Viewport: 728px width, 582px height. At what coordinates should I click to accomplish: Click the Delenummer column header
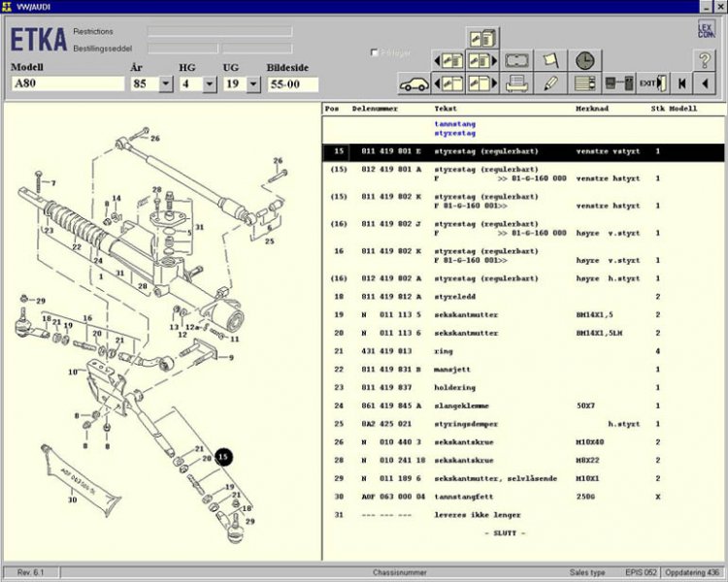(375, 110)
